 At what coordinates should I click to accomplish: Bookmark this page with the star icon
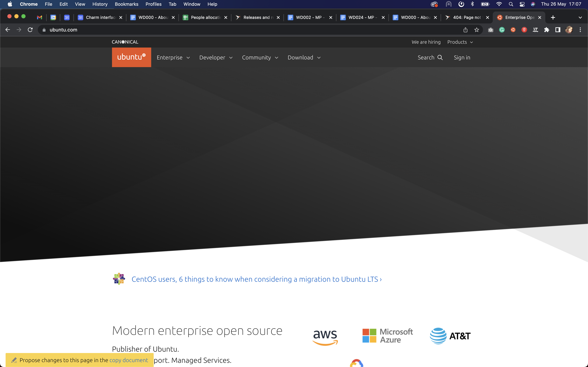477,30
